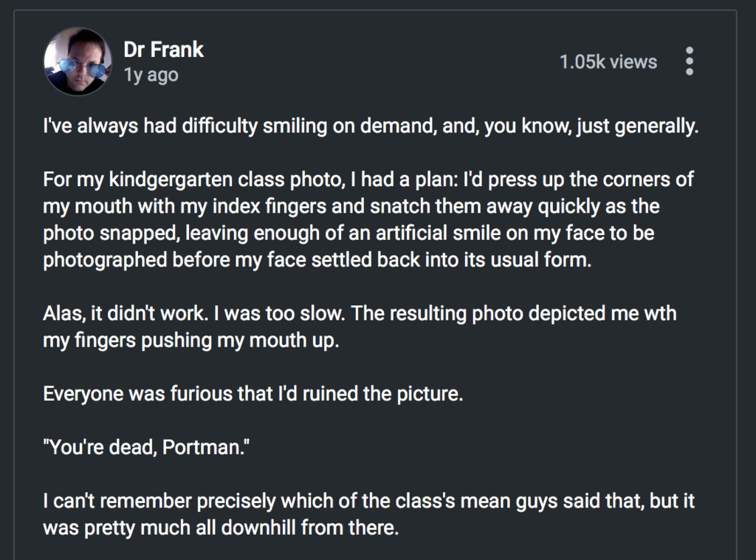Click the paragraph about difficulty smiling on demand
Image resolution: width=756 pixels, height=560 pixels.
(370, 127)
